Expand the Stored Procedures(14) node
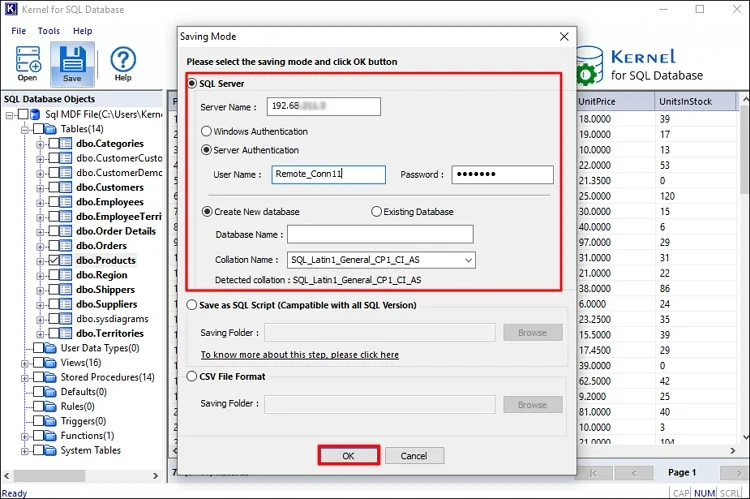 click(25, 378)
